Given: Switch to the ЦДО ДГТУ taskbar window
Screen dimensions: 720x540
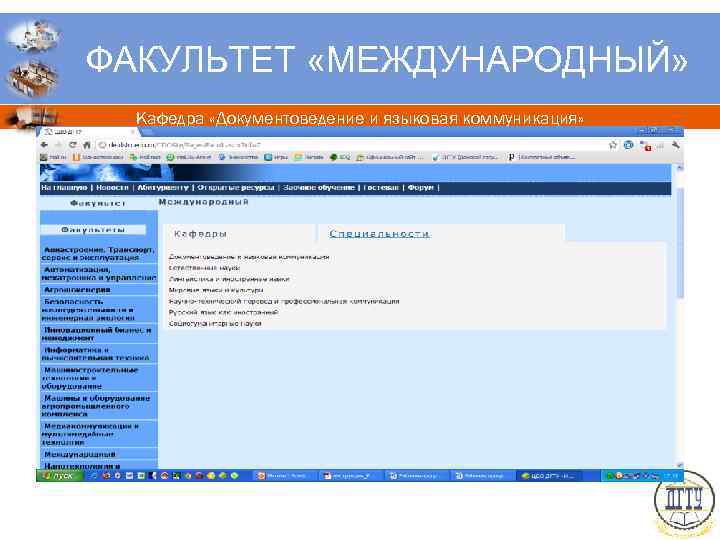Looking at the screenshot, I should [x=549, y=476].
